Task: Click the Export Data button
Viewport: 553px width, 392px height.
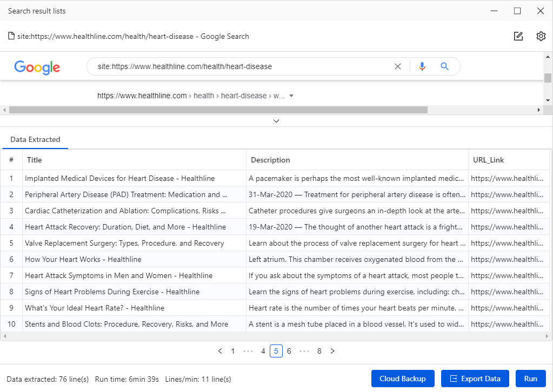Action: click(x=475, y=379)
